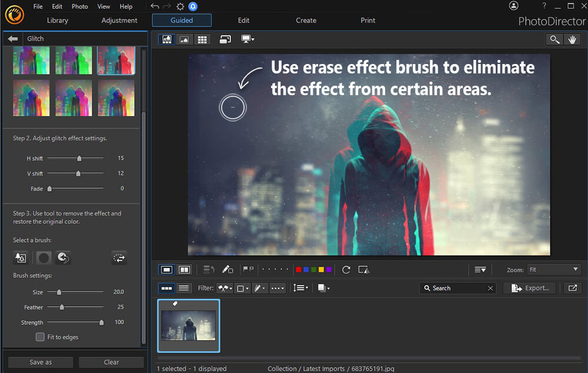Select the hand pan tool
Screen dimensions: 588x373
[573, 39]
